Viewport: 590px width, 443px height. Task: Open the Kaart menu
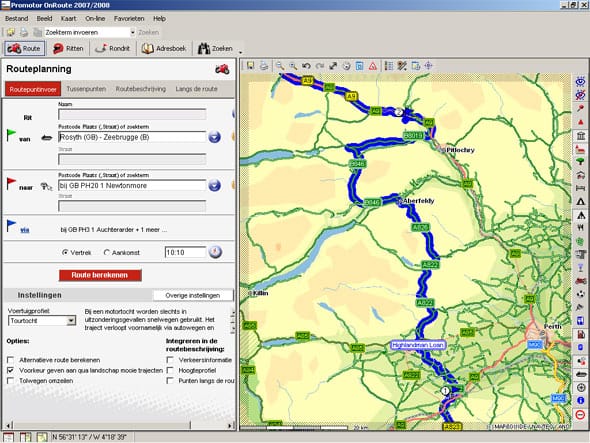pos(68,18)
